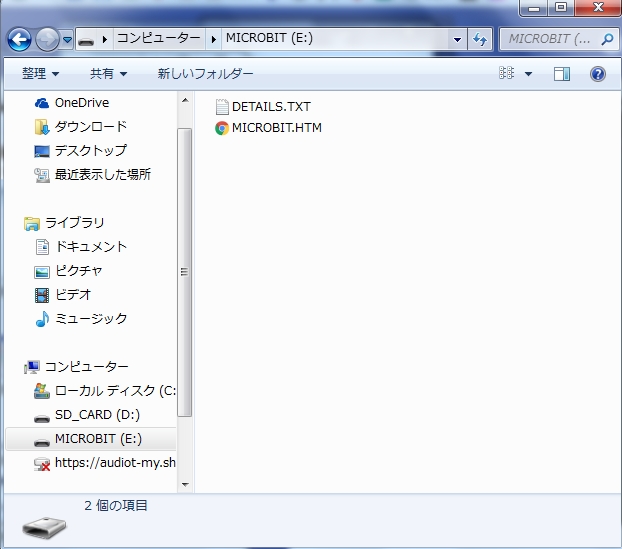Click the ミュージック note icon
The width and height of the screenshot is (622, 549).
pos(42,319)
